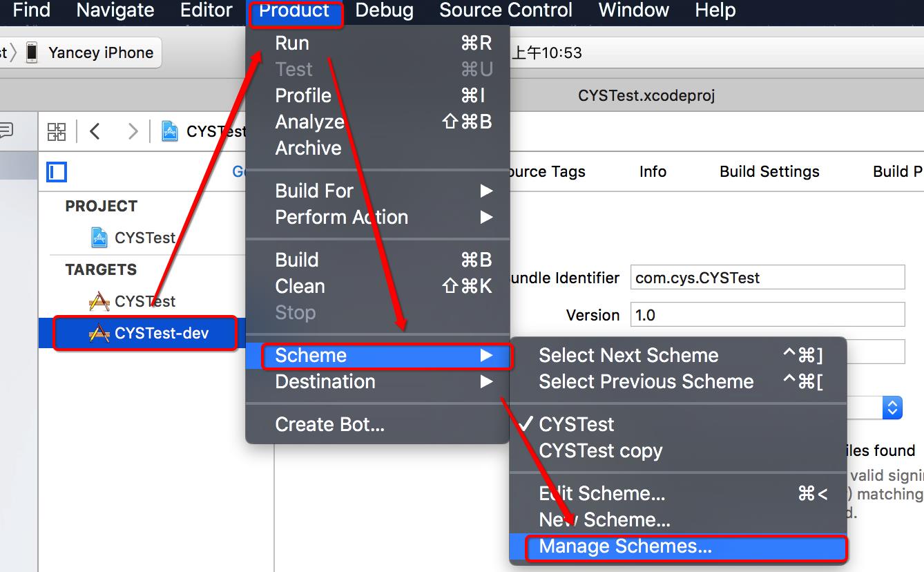Open the related items grid icon

[57, 131]
